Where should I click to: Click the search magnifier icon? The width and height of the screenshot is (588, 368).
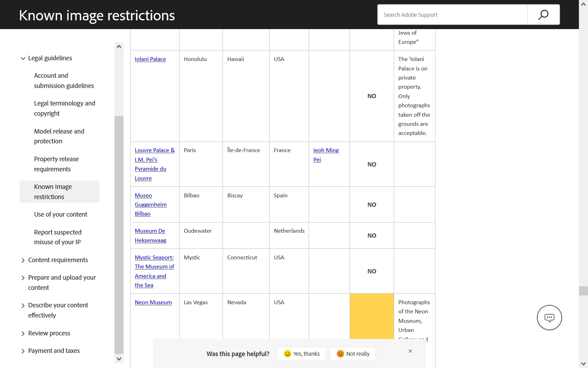[x=543, y=15]
